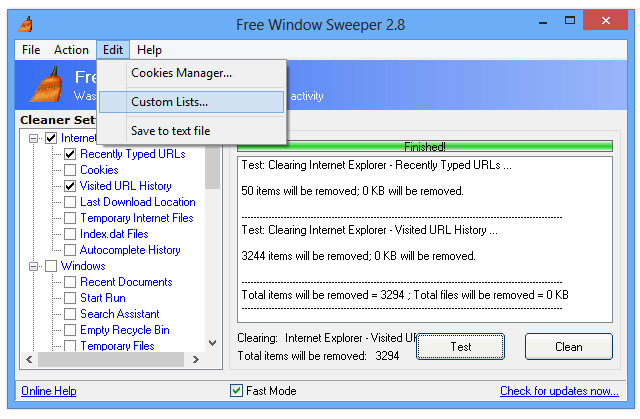This screenshot has height=419, width=640.
Task: Enable Empty Recycle Bin checkbox
Action: (x=70, y=330)
